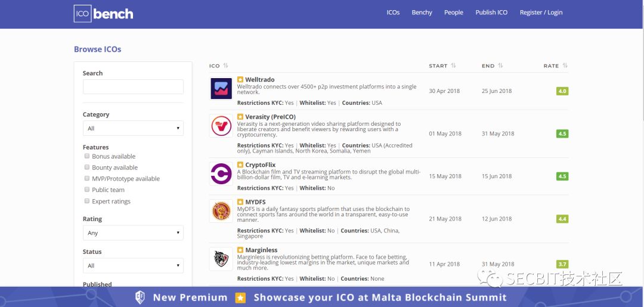
Task: Click Verasity start date 01 May 2018
Action: pyautogui.click(x=445, y=134)
